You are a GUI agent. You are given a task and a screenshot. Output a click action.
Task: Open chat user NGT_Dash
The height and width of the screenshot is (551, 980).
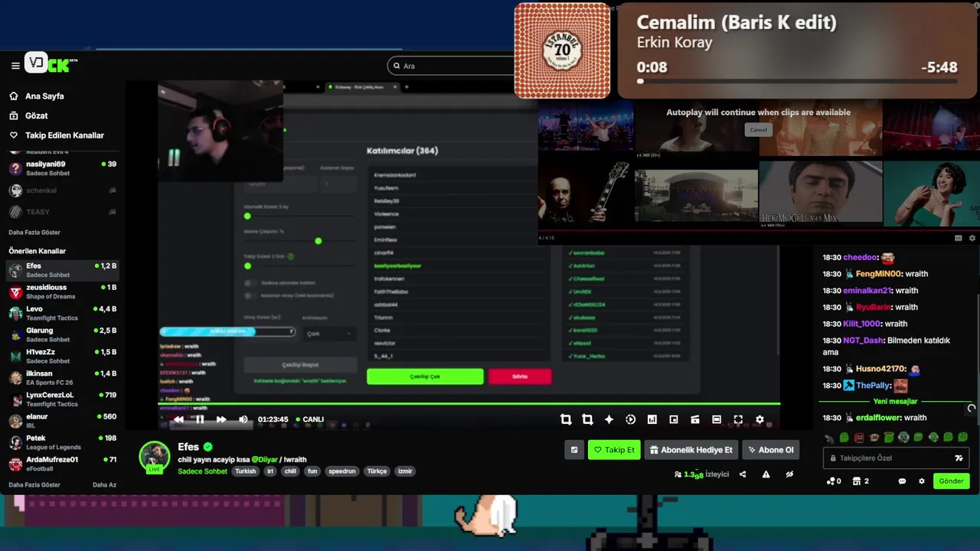[864, 341]
